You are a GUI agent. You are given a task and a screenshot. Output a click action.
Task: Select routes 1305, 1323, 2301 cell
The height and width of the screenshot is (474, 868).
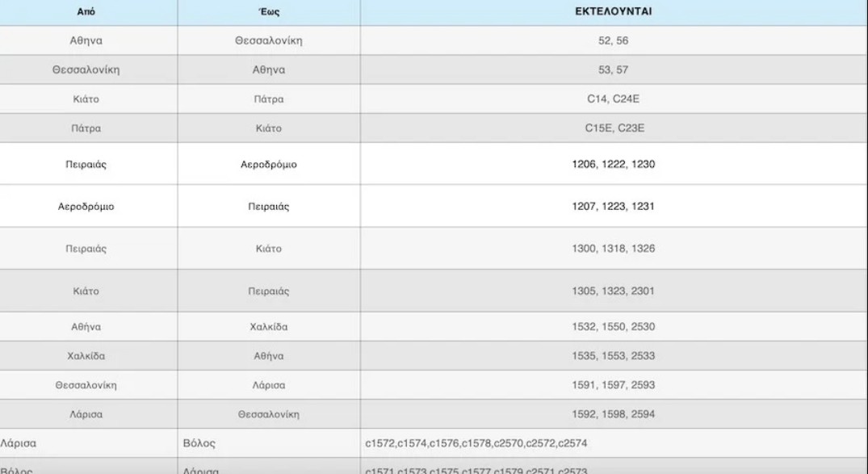pos(614,291)
